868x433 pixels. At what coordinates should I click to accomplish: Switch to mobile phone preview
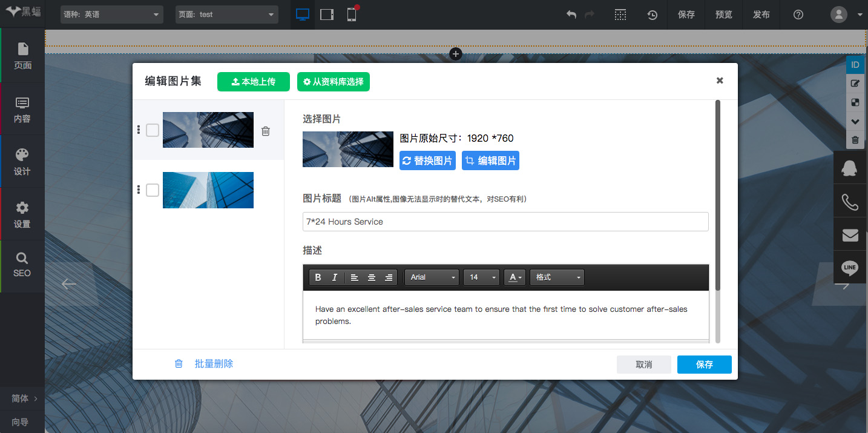coord(352,15)
